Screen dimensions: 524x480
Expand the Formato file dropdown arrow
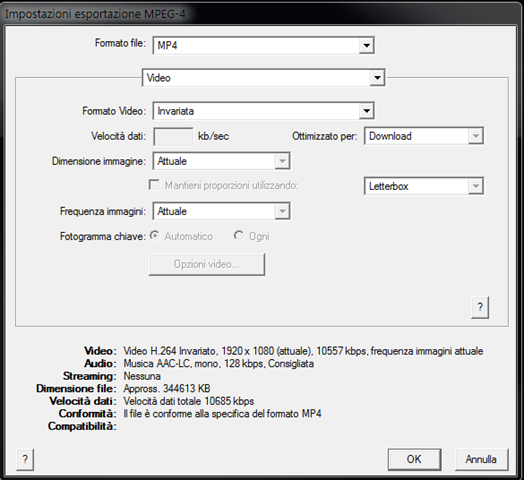(x=367, y=45)
